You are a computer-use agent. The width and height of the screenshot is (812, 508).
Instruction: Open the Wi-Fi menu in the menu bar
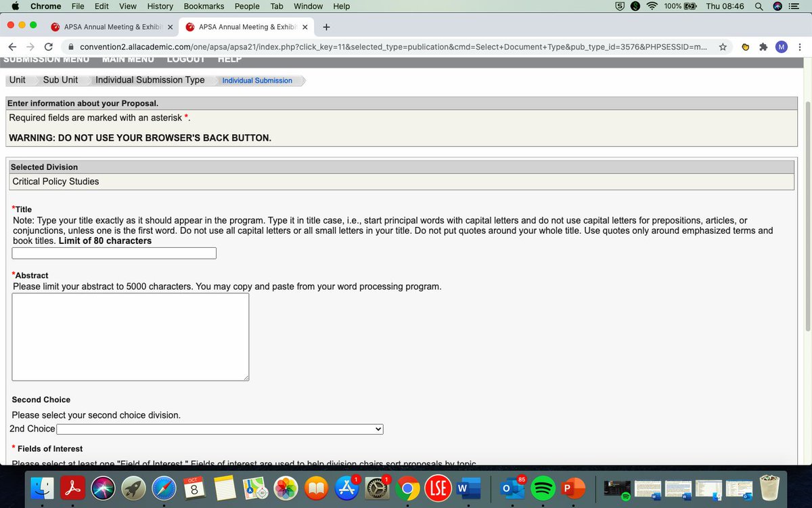click(x=652, y=6)
